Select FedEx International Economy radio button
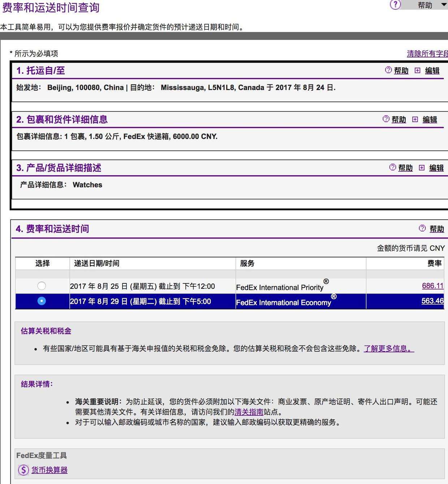The image size is (448, 484). click(x=42, y=301)
